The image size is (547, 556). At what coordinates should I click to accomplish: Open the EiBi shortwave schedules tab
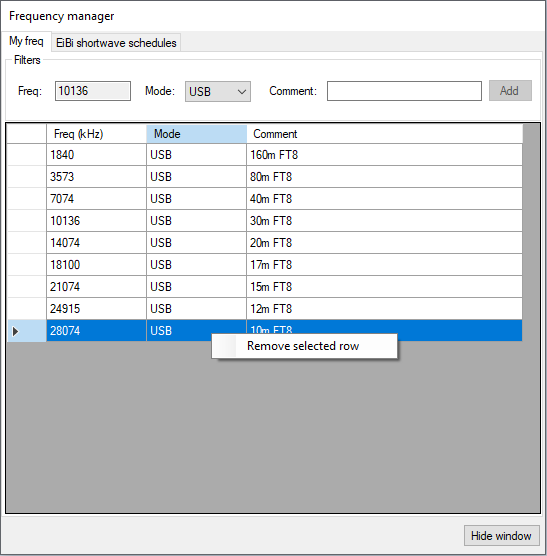(x=116, y=43)
